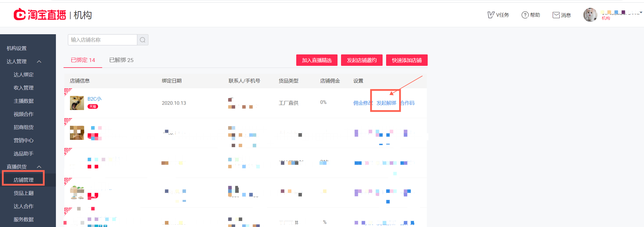The width and height of the screenshot is (644, 227).
Task: Open 主播数据 sidebar item
Action: [x=24, y=101]
